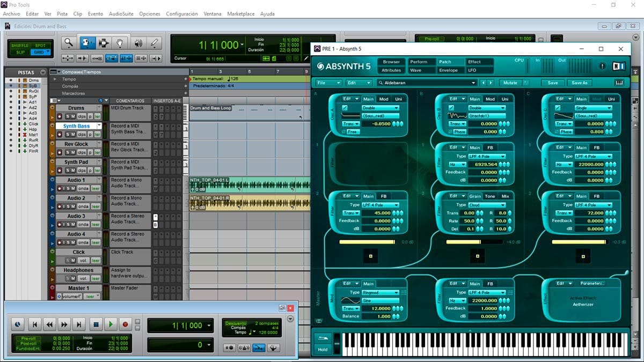Mute the Audio 1 track
The height and width of the screenshot is (362, 644).
pyautogui.click(x=74, y=188)
